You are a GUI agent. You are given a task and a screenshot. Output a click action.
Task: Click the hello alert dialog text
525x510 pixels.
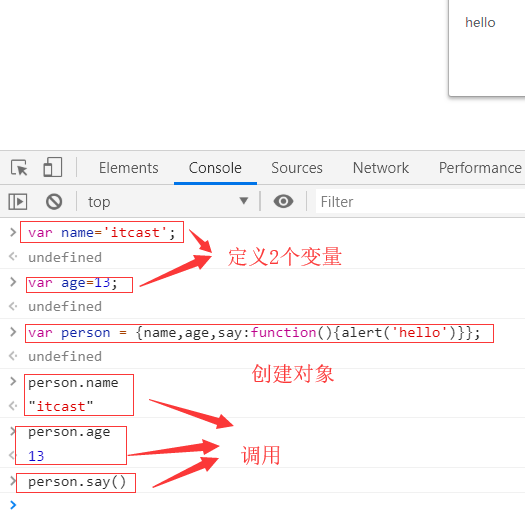click(480, 22)
